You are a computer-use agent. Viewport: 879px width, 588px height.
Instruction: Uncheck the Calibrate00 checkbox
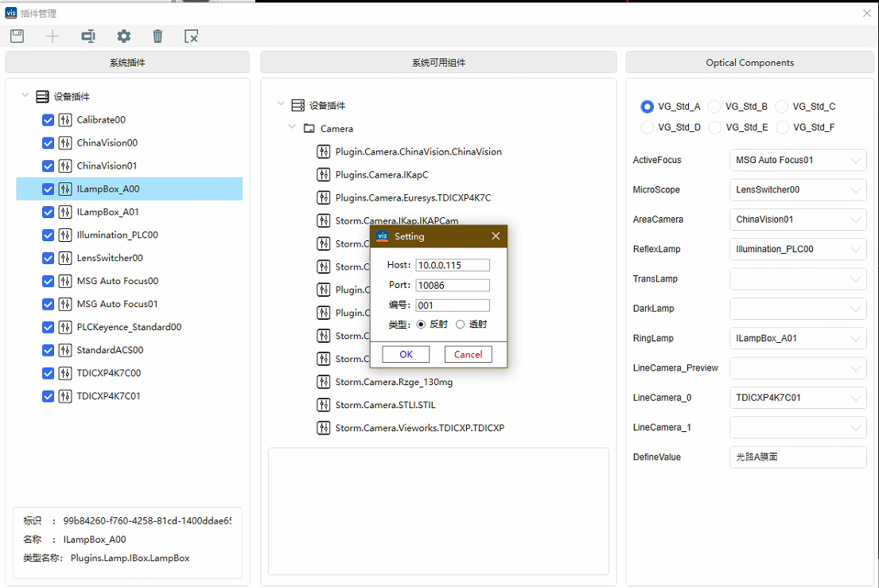click(x=49, y=120)
